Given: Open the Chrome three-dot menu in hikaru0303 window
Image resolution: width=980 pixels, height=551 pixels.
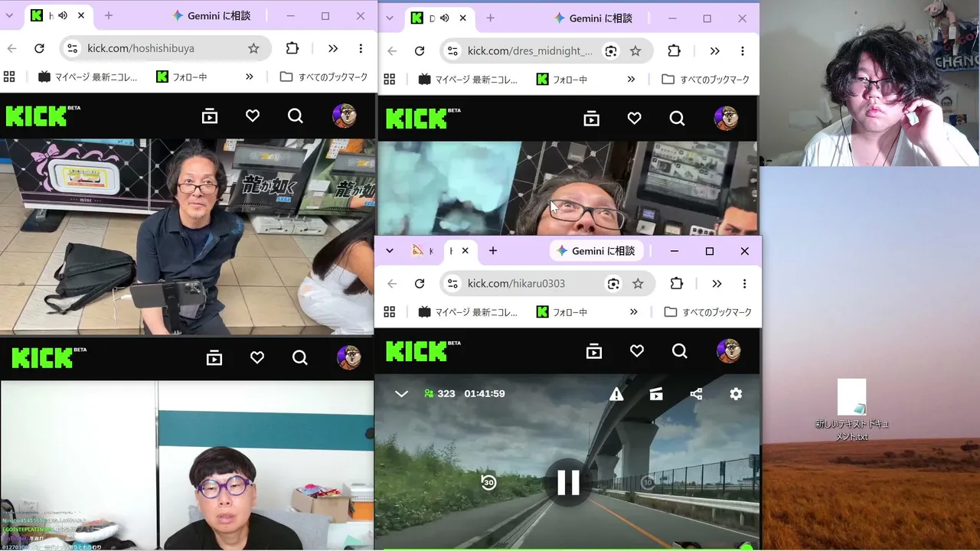Looking at the screenshot, I should [744, 284].
